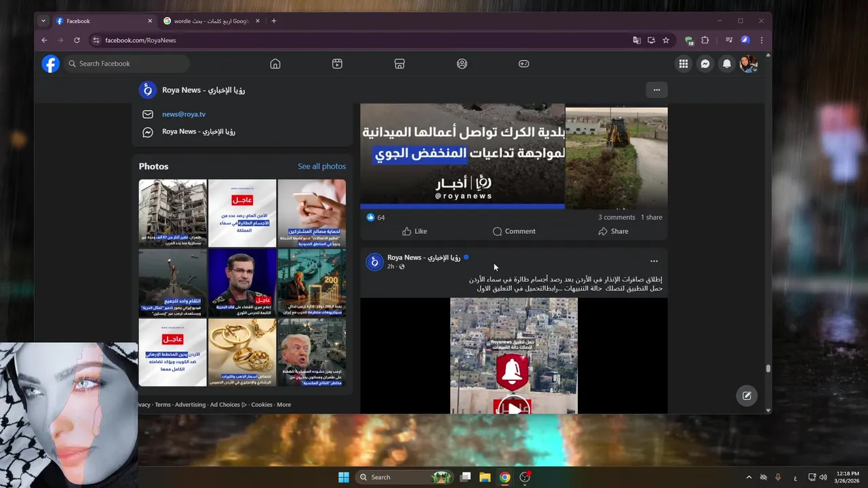
Task: Click the page vertical scrollbar thumb
Action: pyautogui.click(x=768, y=369)
